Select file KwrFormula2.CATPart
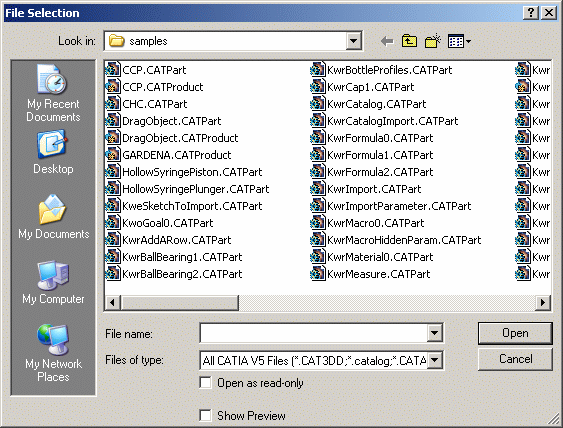 [x=372, y=172]
